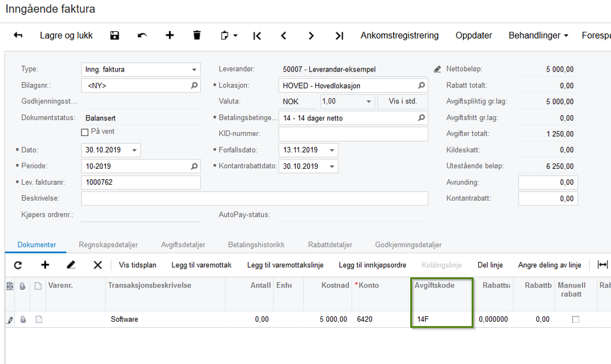Image resolution: width=611 pixels, height=364 pixels.
Task: Open the Regnskapsdetaljer tab
Action: (108, 245)
